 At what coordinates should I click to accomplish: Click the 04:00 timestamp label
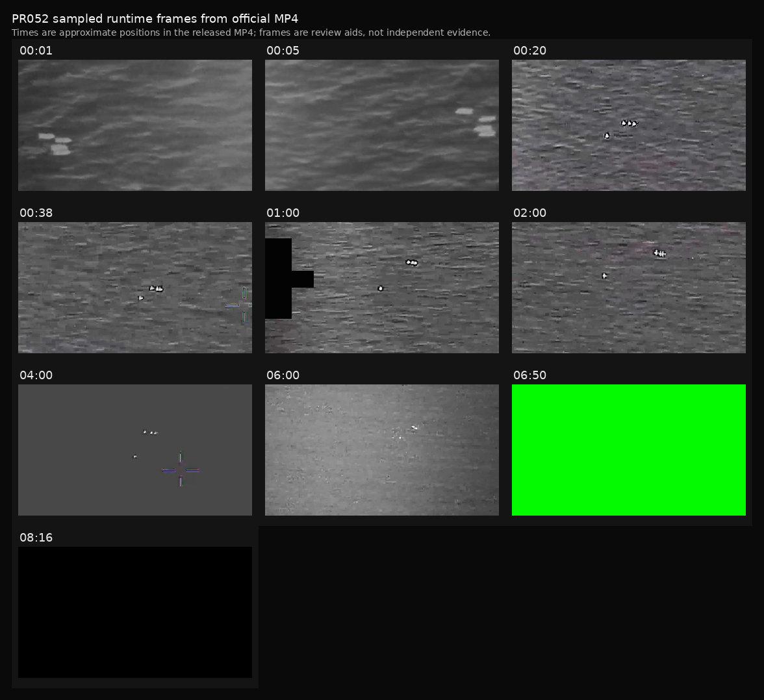click(x=36, y=375)
